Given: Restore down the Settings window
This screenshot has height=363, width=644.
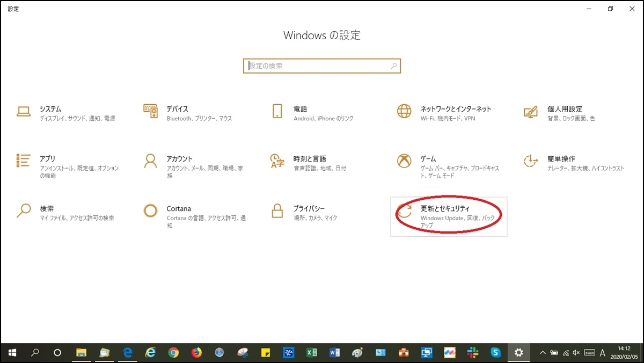Looking at the screenshot, I should tap(610, 9).
